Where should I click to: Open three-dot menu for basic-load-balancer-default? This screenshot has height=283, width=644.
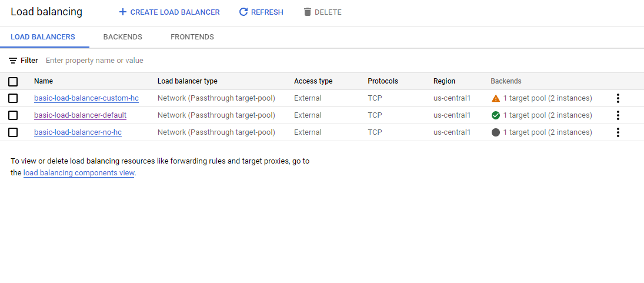click(x=618, y=115)
